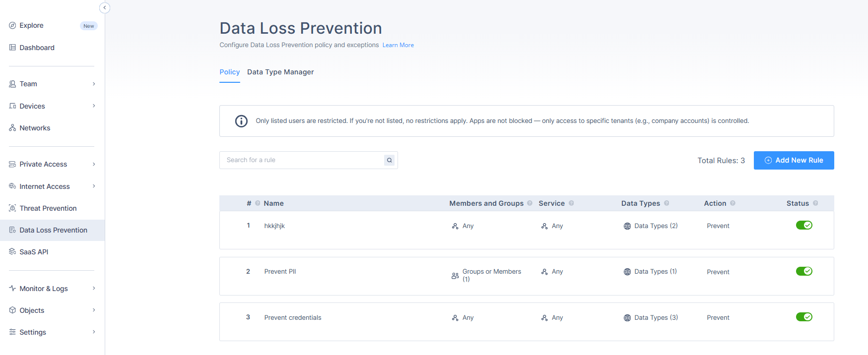
Task: Open the SaaS API sidebar item
Action: click(x=34, y=252)
